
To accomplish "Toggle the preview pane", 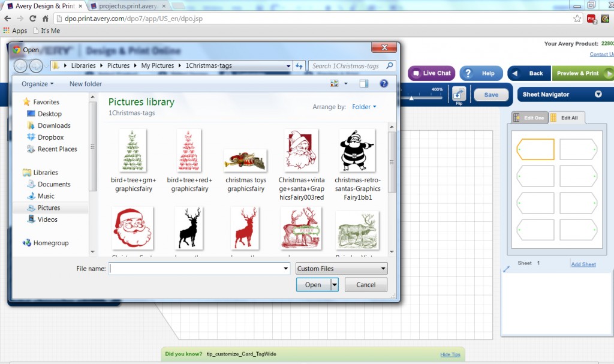I will pyautogui.click(x=364, y=83).
